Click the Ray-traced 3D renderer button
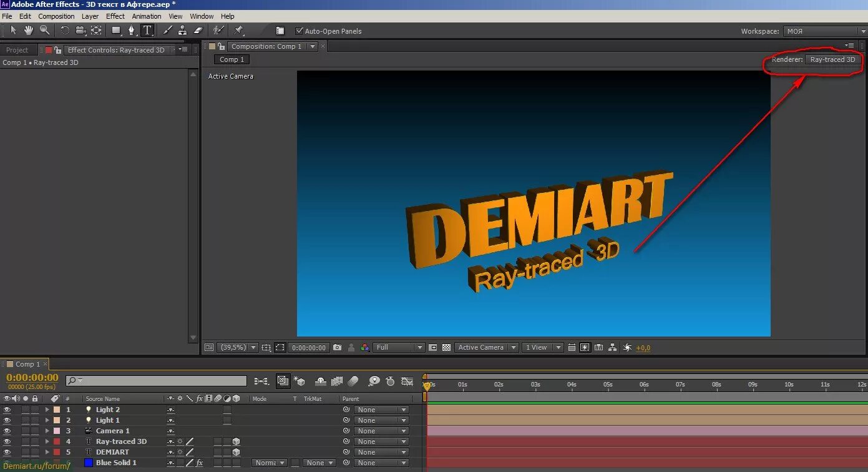This screenshot has height=472, width=868. pyautogui.click(x=832, y=59)
